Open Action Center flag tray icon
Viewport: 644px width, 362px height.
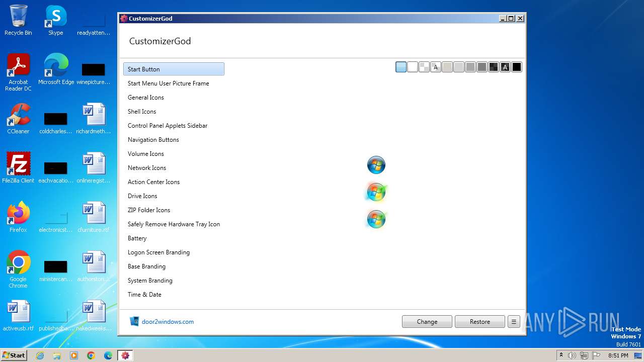click(596, 355)
